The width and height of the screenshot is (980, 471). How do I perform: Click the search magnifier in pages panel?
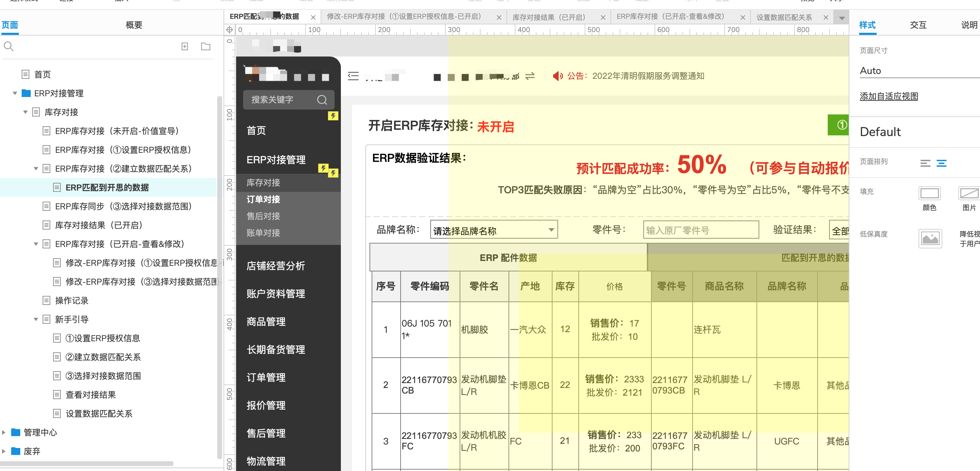point(8,46)
